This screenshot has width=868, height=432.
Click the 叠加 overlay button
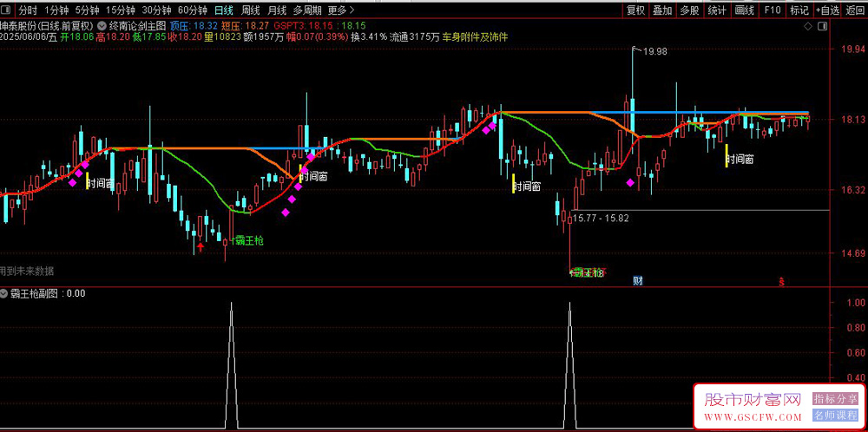point(662,10)
